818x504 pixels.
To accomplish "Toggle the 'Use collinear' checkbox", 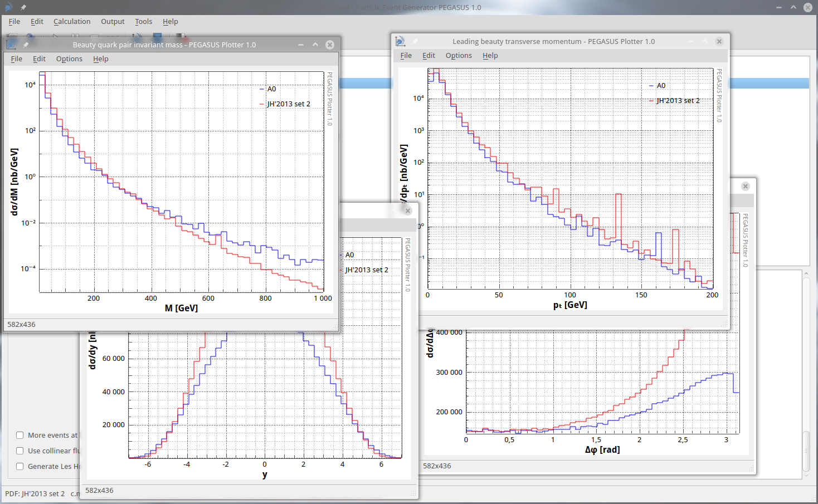I will point(20,451).
